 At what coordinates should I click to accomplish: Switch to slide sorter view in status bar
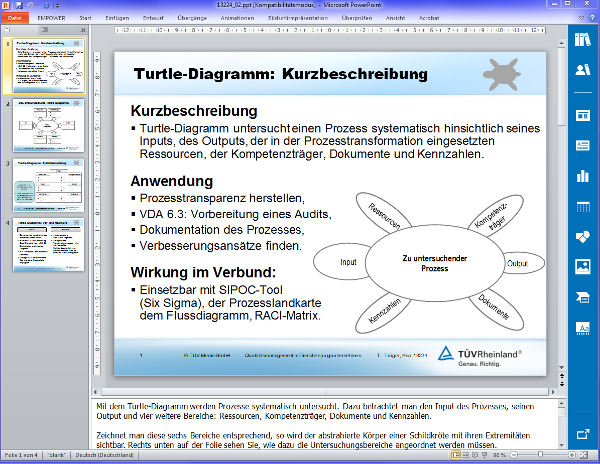467,456
